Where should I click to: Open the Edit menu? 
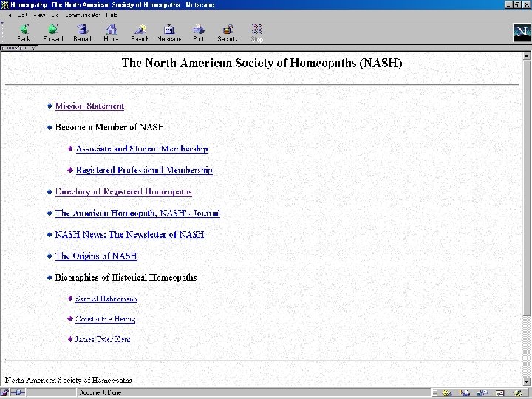[22, 16]
